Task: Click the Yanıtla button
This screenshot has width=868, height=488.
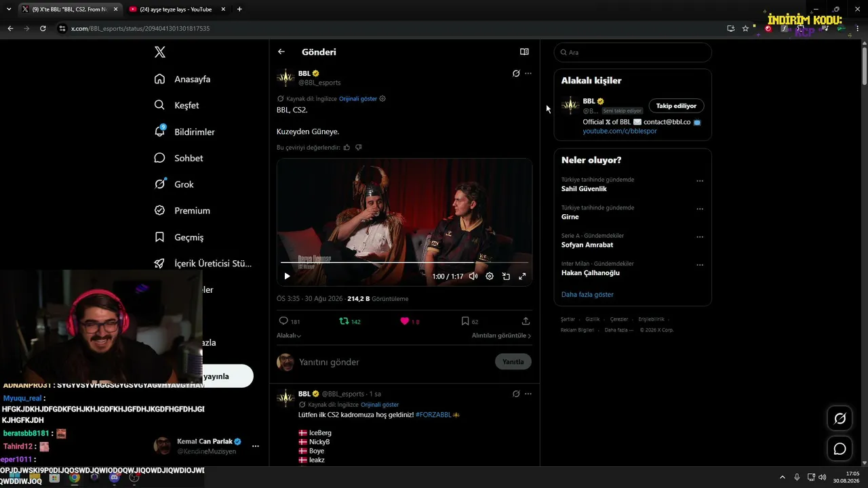Action: pos(513,362)
